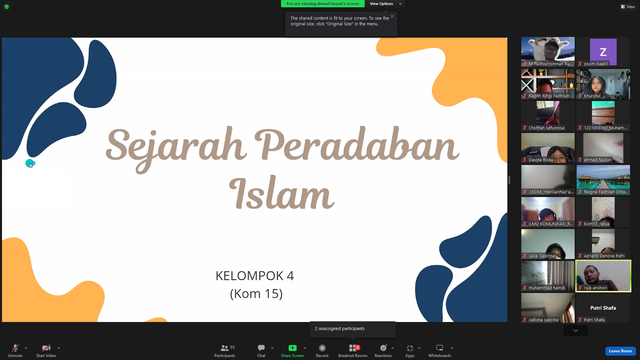The image size is (640, 360).
Task: Click the panel divider handle beside shared screen
Action: 509,180
